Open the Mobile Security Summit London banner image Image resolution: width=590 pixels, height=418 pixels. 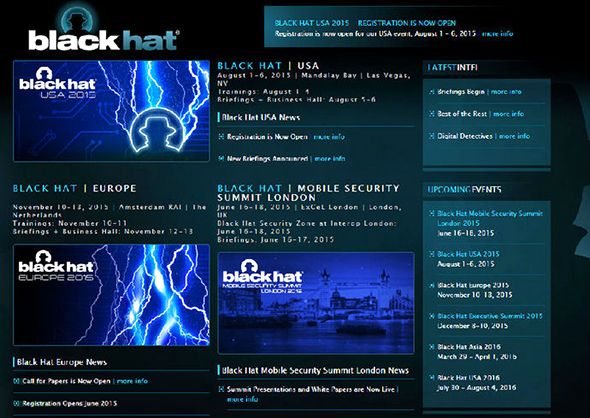coord(316,303)
